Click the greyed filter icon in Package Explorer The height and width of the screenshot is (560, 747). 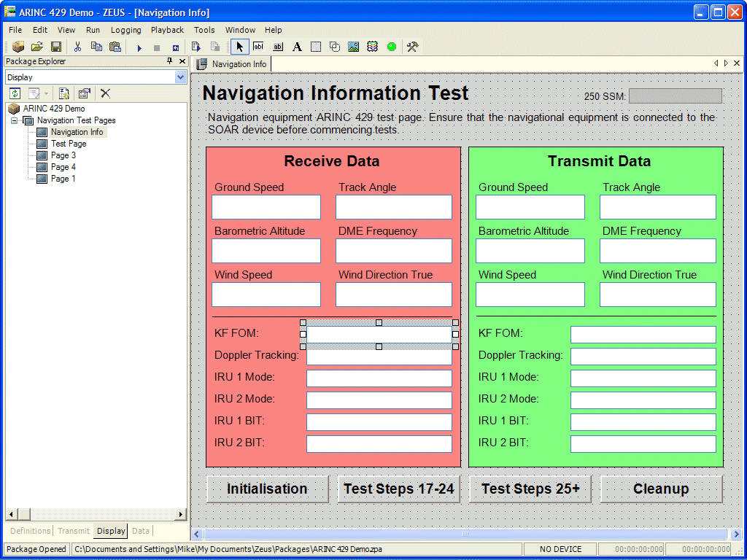34,93
